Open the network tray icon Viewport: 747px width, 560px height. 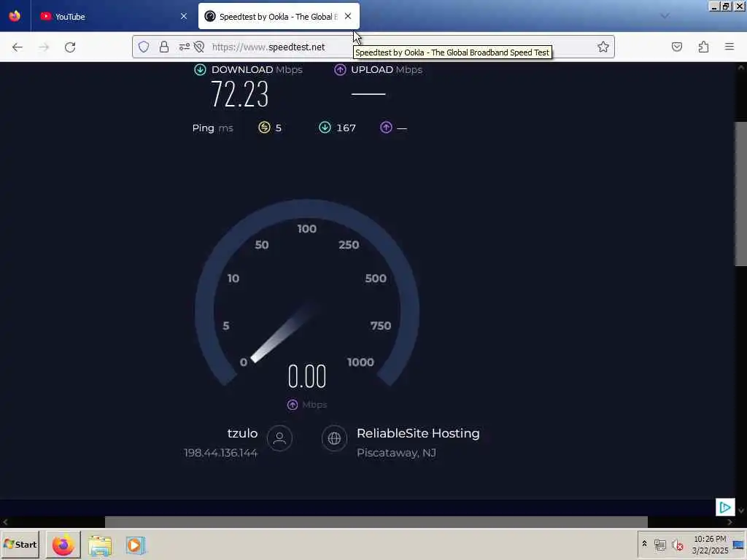click(659, 545)
